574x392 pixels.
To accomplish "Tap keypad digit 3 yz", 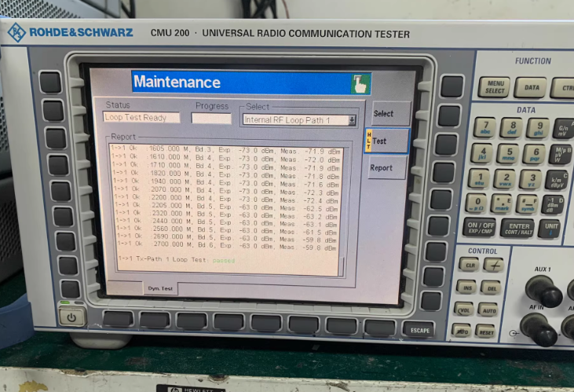I will pyautogui.click(x=532, y=180).
